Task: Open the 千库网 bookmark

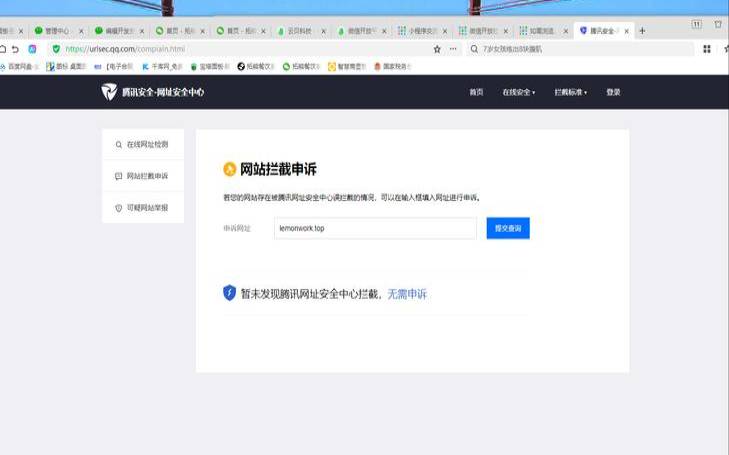Action: click(162, 66)
